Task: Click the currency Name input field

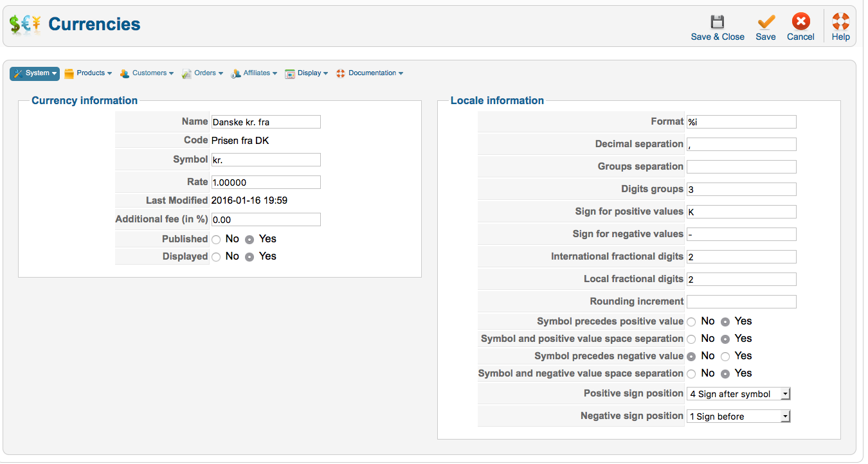Action: tap(266, 122)
